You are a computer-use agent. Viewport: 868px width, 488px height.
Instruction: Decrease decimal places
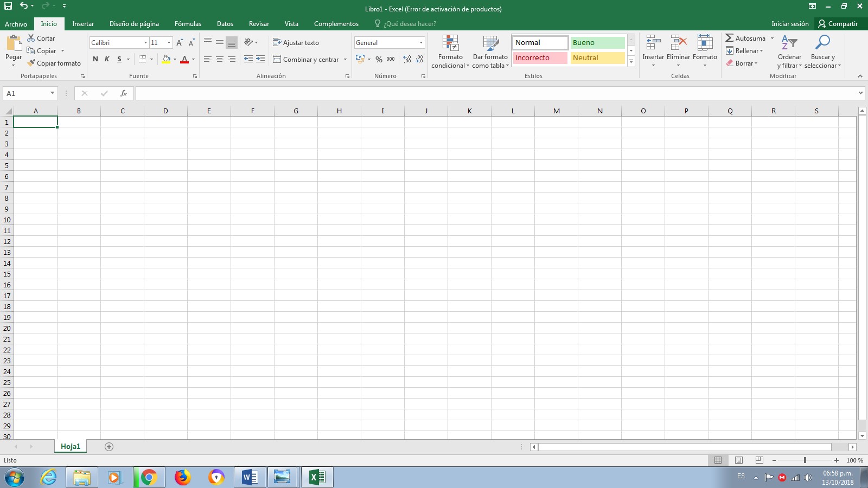click(419, 59)
